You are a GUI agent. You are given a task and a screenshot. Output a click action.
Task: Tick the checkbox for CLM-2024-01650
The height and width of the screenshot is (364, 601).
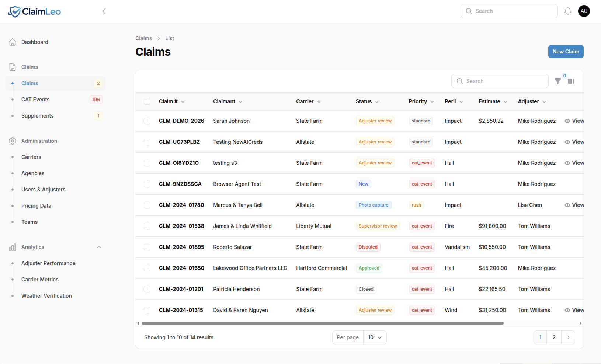click(x=147, y=268)
